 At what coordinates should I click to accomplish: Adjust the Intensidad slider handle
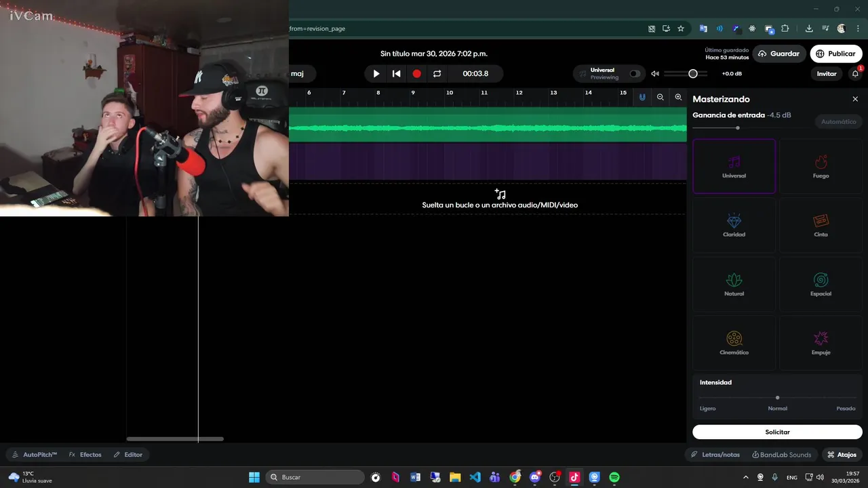[777, 398]
